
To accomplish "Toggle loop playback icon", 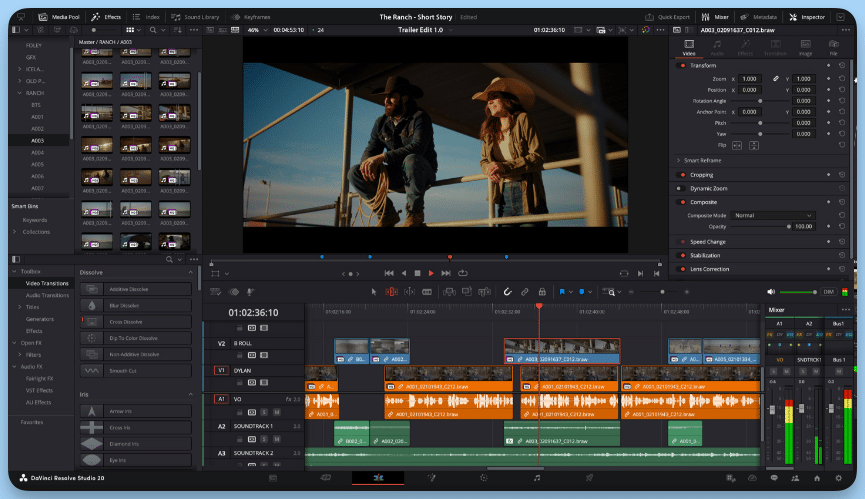I will (463, 273).
